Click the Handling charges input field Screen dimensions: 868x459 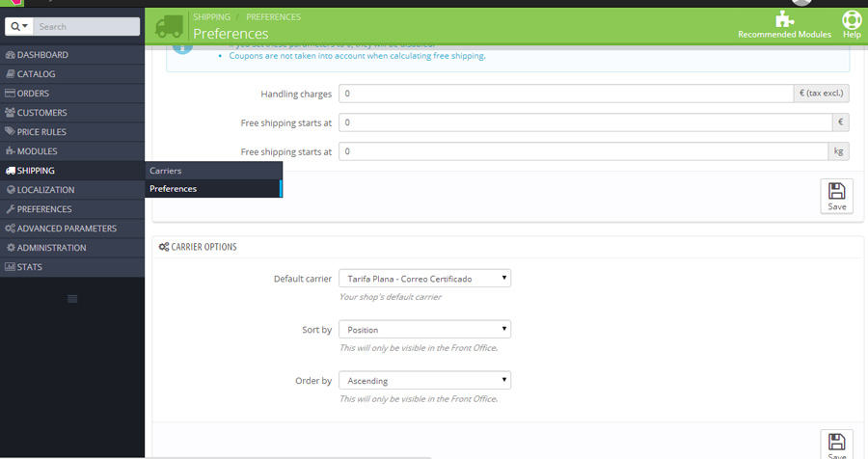(x=566, y=94)
